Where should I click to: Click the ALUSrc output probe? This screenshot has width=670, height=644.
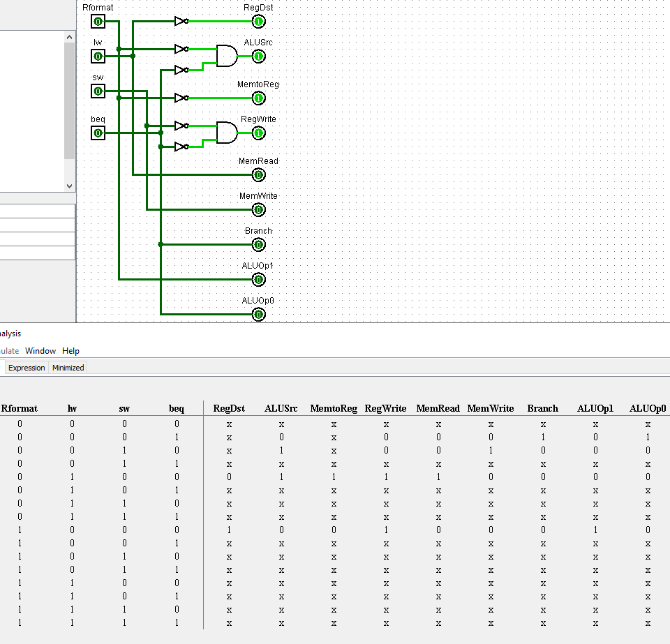click(258, 57)
